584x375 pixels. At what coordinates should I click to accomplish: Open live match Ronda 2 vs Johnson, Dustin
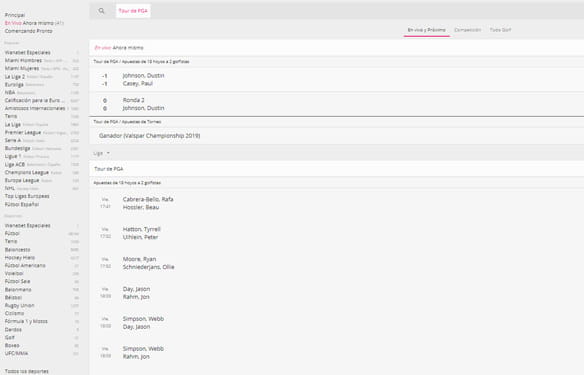tap(337, 104)
